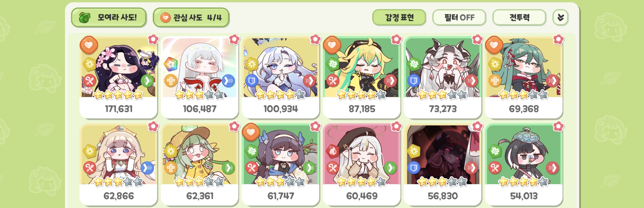644x208 pixels.
Task: Click green arrow position icon on 62,361 card
Action: pos(228,168)
